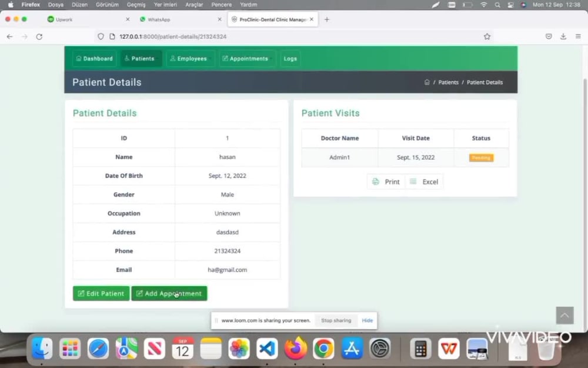Viewport: 588px width, 368px height.
Task: Open Launchpad from the dock
Action: point(70,349)
